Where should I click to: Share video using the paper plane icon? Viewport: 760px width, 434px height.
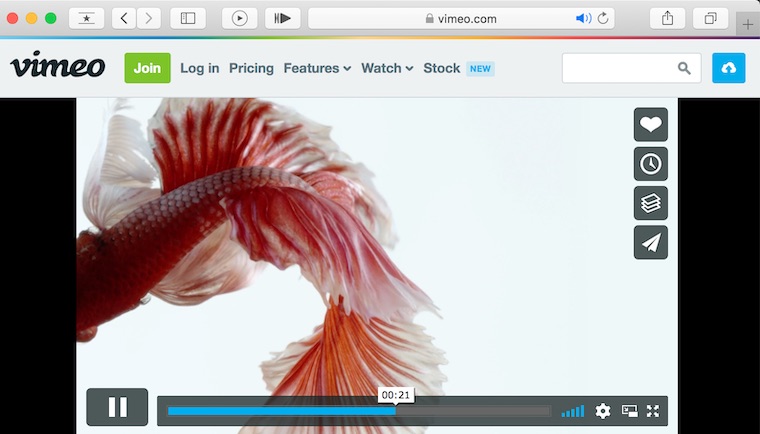point(650,242)
